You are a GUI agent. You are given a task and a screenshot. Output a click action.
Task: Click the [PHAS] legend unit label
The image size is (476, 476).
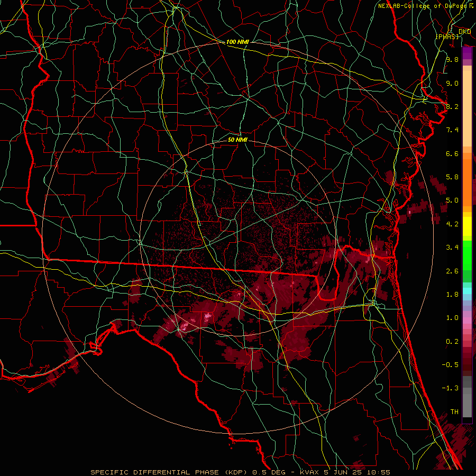click(x=447, y=36)
